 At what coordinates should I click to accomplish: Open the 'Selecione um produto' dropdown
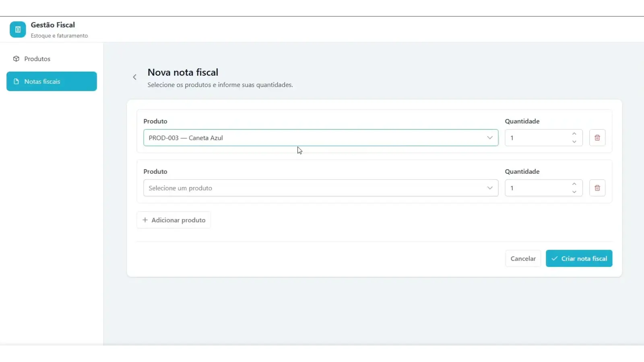coord(321,188)
